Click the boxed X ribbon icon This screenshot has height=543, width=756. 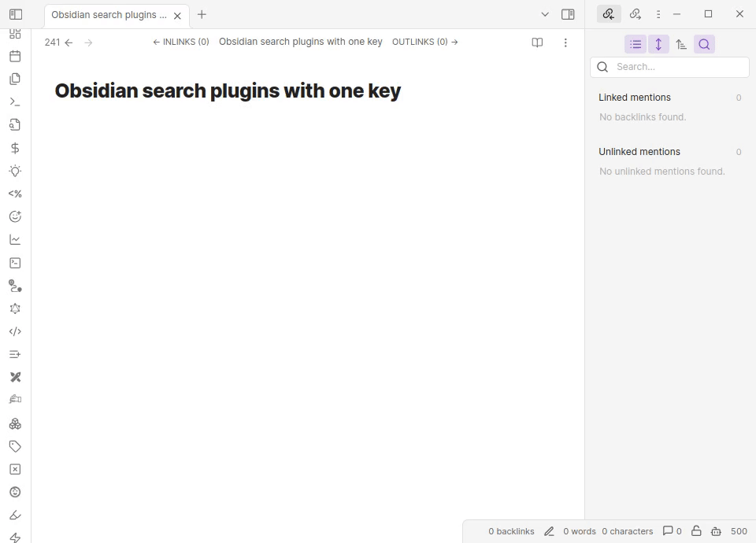[x=15, y=469]
